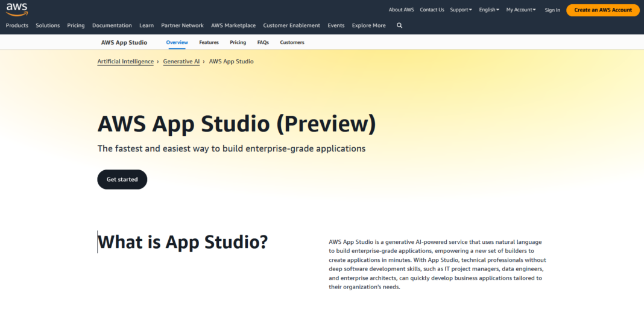Open the Products menu
644x309 pixels.
coord(17,25)
